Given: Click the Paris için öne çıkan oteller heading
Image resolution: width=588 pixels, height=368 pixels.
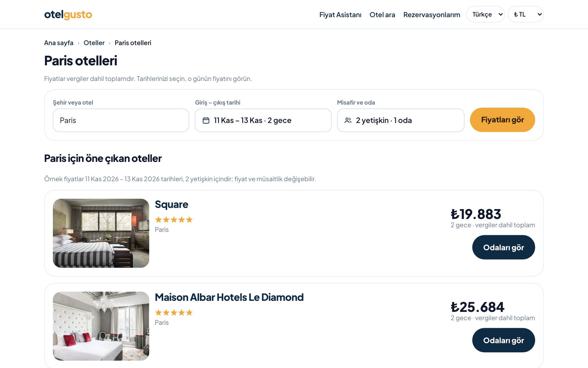Looking at the screenshot, I should point(103,159).
